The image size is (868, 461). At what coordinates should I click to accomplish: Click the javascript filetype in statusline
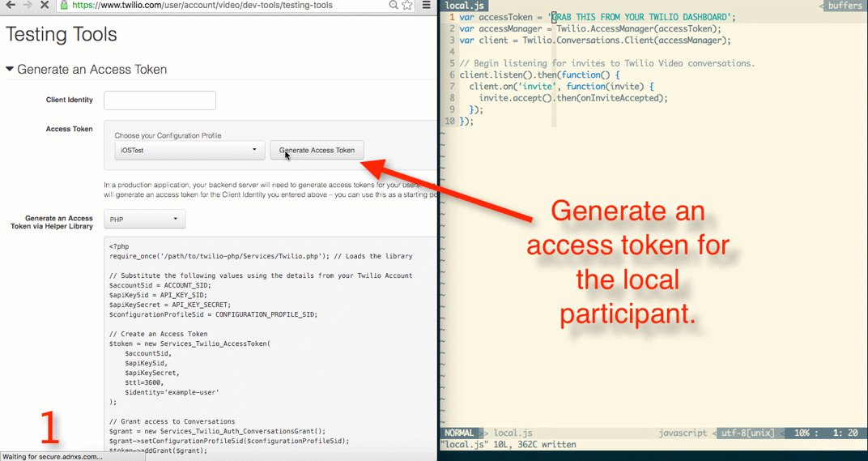point(683,433)
